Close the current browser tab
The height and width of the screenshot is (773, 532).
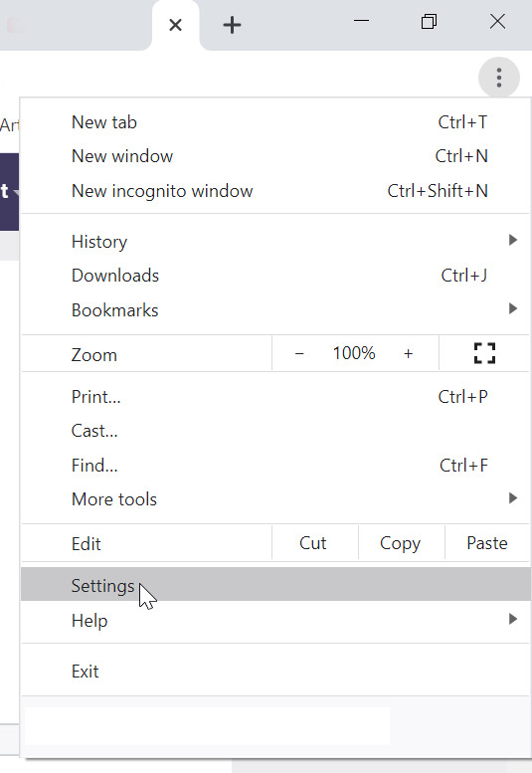tap(175, 25)
